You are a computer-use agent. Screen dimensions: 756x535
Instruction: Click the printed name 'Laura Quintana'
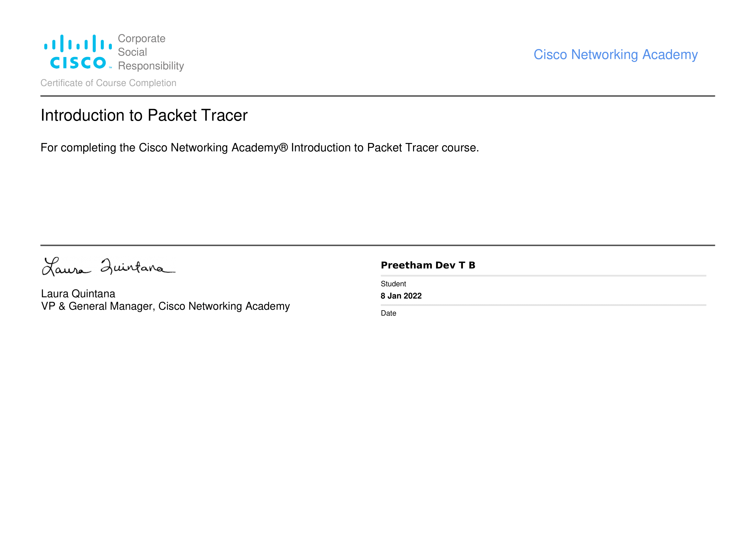point(78,293)
